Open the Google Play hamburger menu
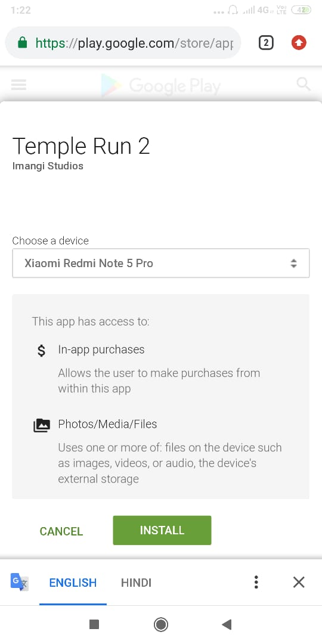Screen dimensions: 322x644 pyautogui.click(x=18, y=85)
